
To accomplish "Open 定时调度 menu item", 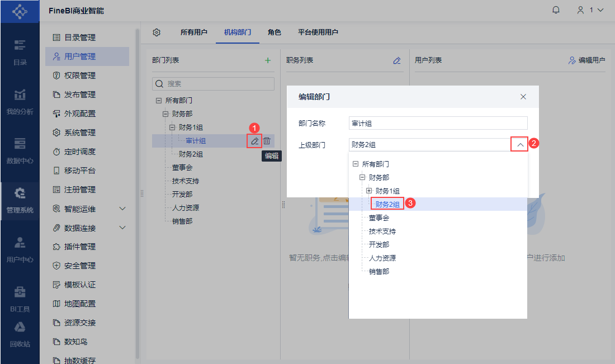I will (x=87, y=152).
